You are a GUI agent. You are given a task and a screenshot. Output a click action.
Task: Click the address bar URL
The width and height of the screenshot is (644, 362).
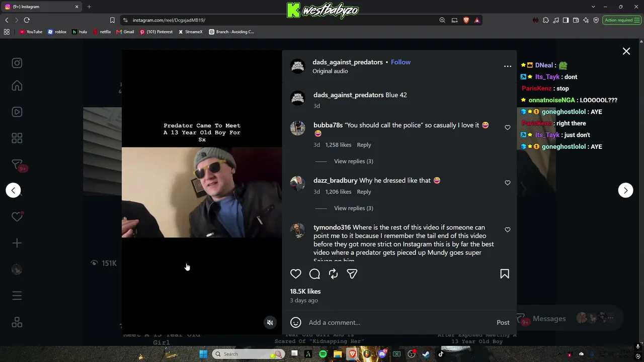tap(169, 20)
